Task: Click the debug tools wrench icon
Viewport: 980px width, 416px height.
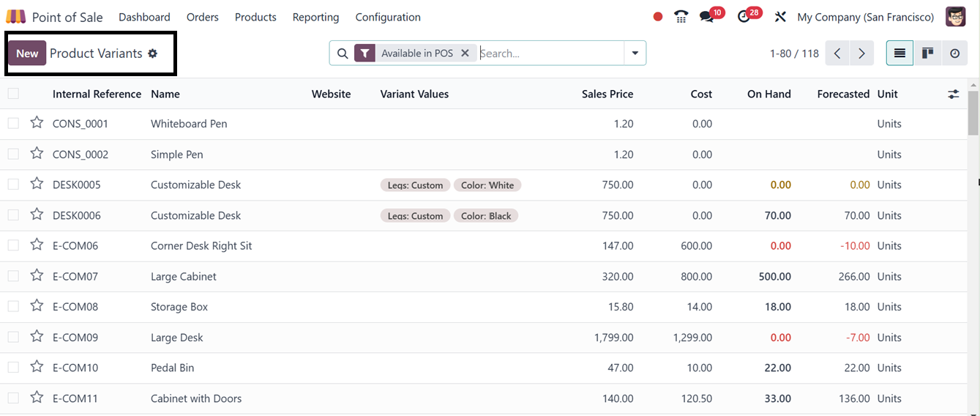Action: 780,17
